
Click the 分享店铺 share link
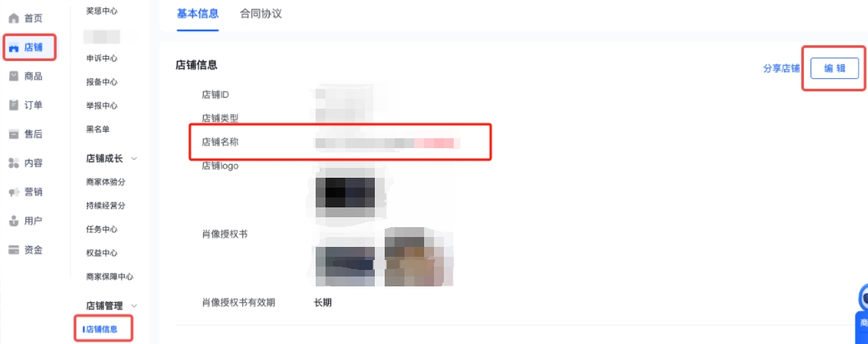click(781, 68)
